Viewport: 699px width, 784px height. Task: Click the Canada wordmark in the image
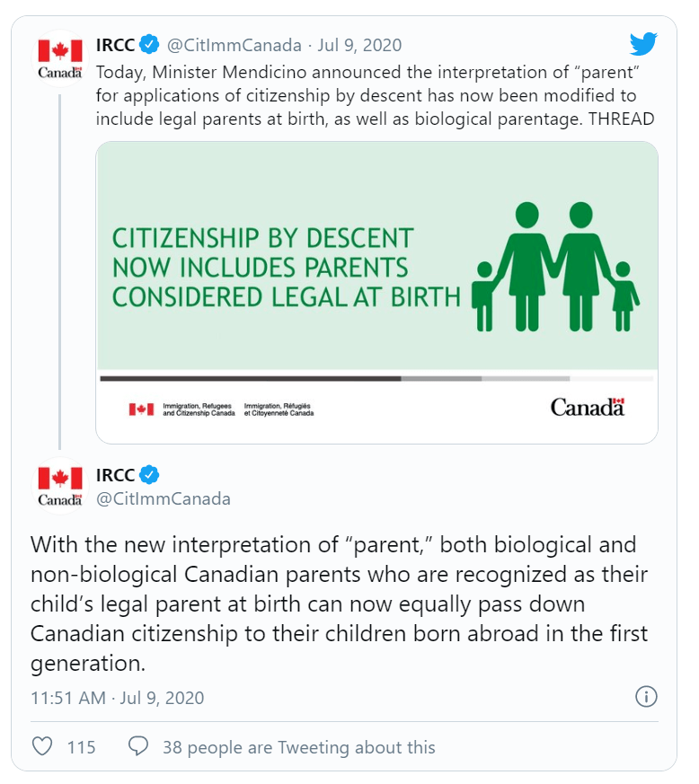(588, 408)
